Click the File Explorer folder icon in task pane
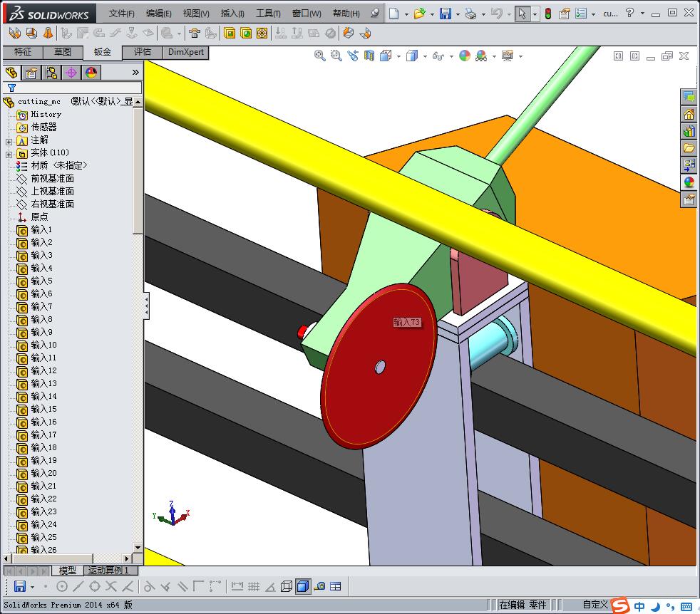 [689, 147]
